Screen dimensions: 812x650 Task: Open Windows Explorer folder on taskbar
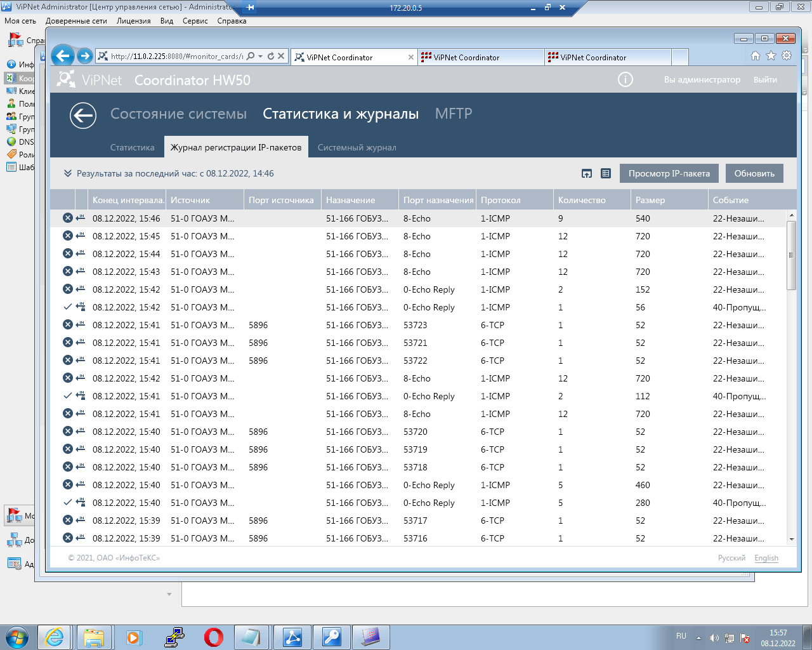[x=94, y=637]
